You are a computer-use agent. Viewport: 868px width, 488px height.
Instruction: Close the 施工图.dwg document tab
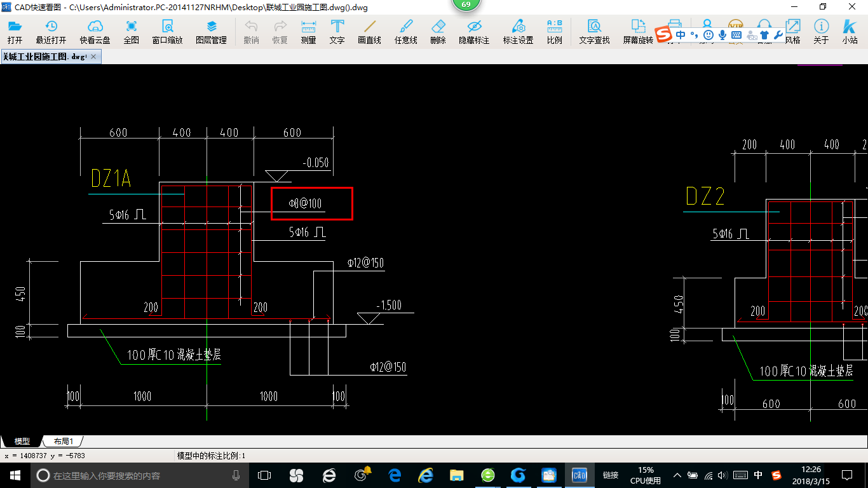coord(93,57)
